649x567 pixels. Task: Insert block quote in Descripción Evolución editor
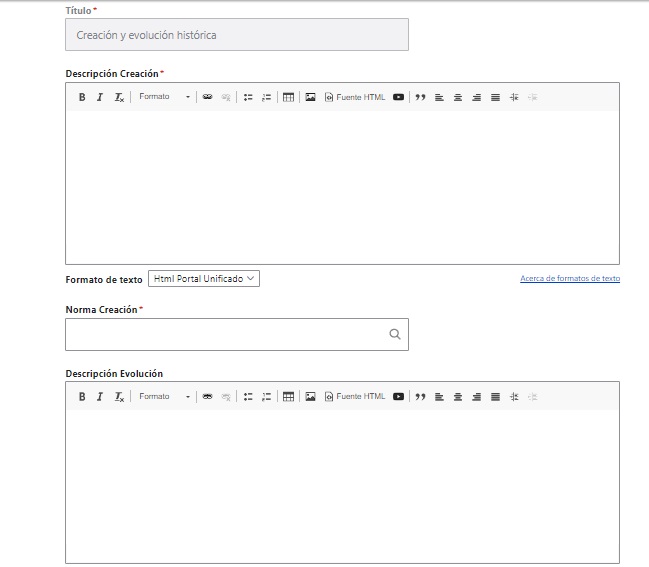pyautogui.click(x=420, y=397)
